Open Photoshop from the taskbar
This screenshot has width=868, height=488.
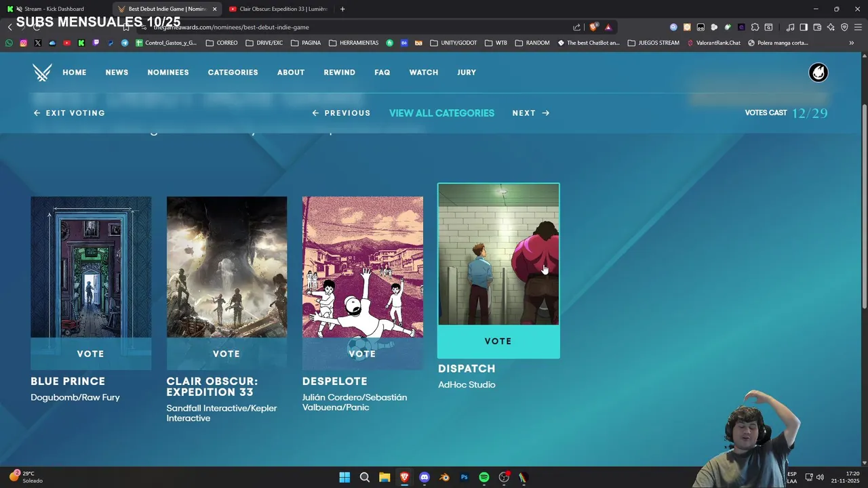pos(464,477)
